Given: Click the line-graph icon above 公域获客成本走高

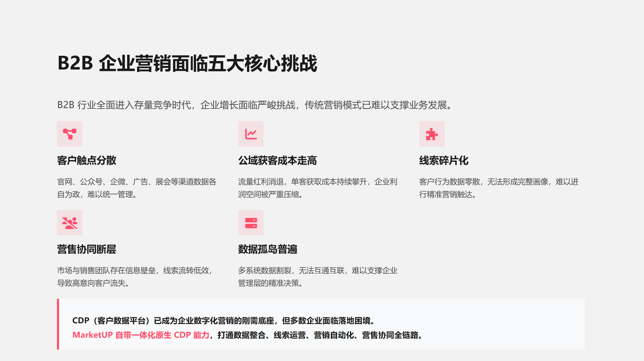Looking at the screenshot, I should coord(251,134).
